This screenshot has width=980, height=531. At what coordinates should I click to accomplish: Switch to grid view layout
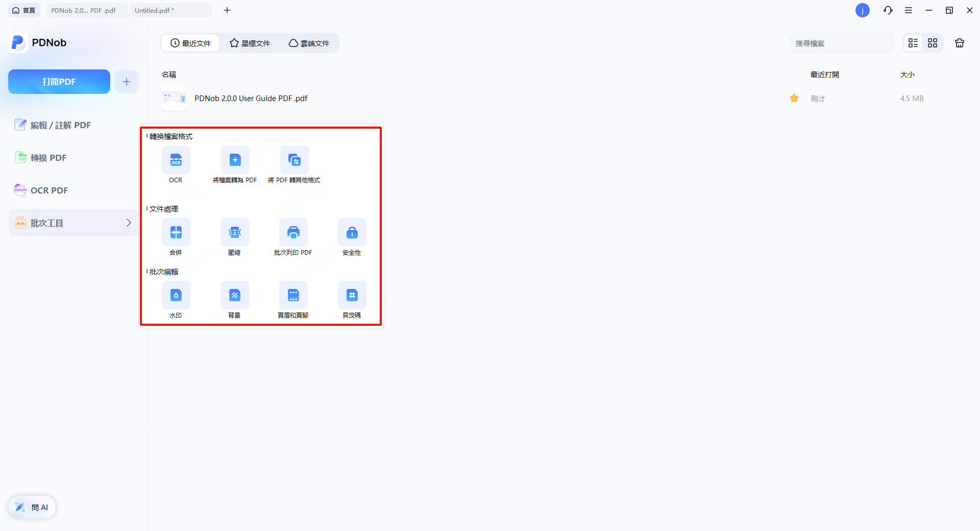click(x=933, y=43)
